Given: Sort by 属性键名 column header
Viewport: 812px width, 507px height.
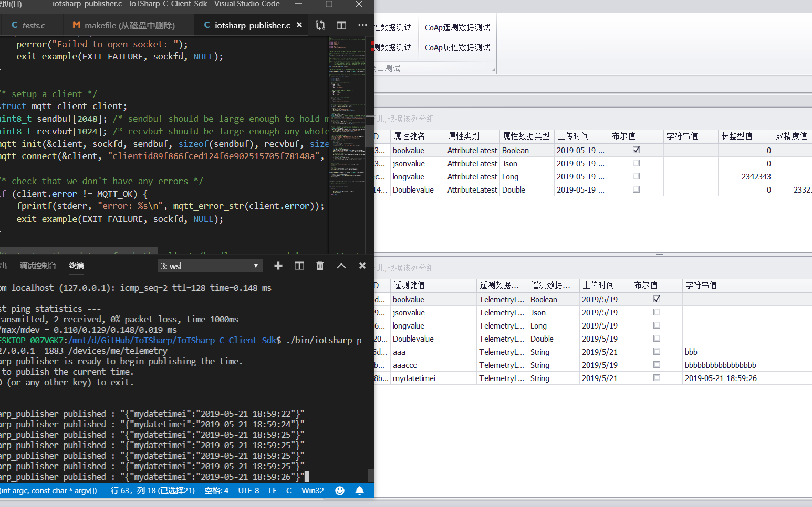Looking at the screenshot, I should point(418,136).
